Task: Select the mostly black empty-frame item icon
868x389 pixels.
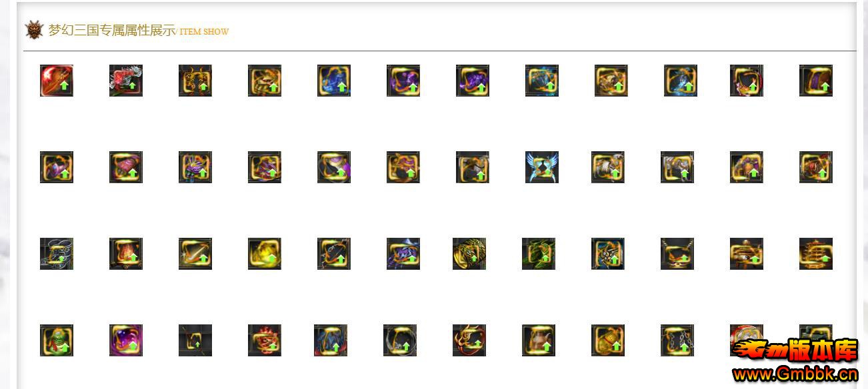Action: tap(195, 340)
